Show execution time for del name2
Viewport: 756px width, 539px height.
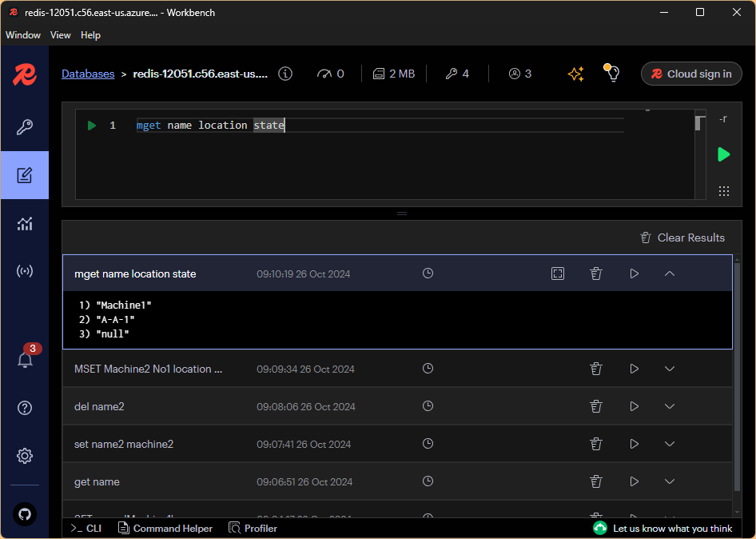coord(428,405)
